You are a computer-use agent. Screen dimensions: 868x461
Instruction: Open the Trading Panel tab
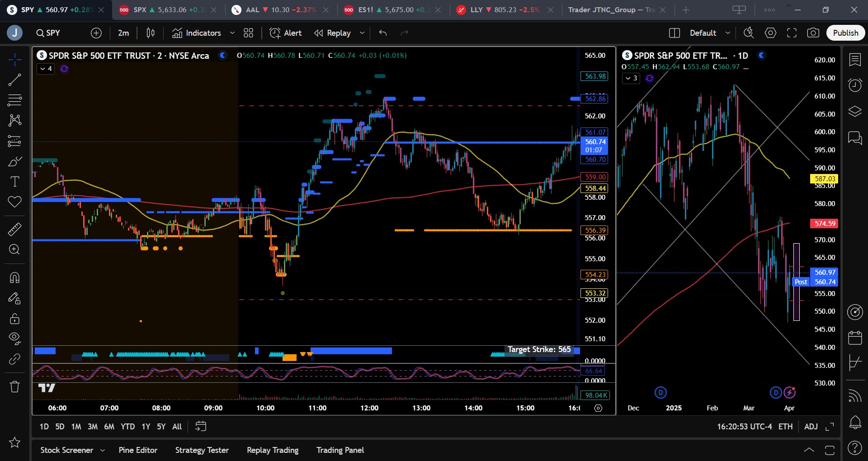pos(340,450)
